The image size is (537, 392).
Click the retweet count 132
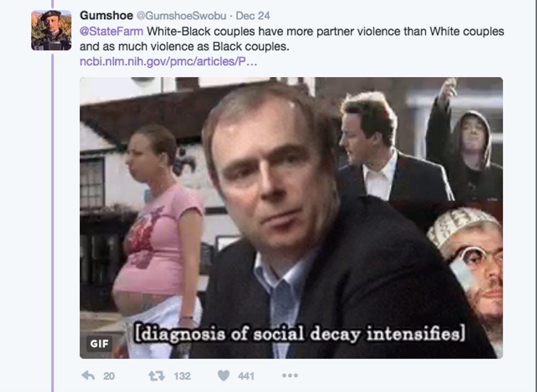pos(182,376)
